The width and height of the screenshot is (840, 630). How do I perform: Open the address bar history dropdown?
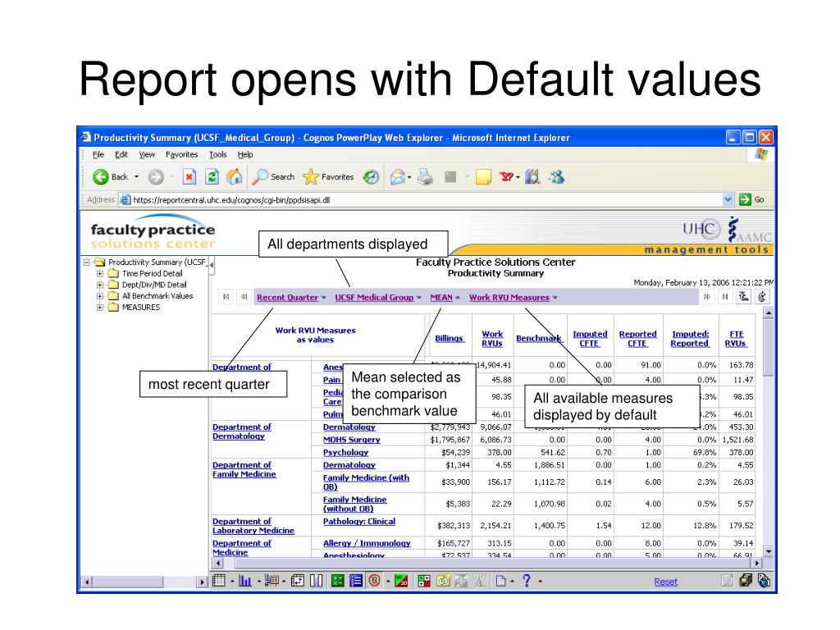[x=728, y=200]
